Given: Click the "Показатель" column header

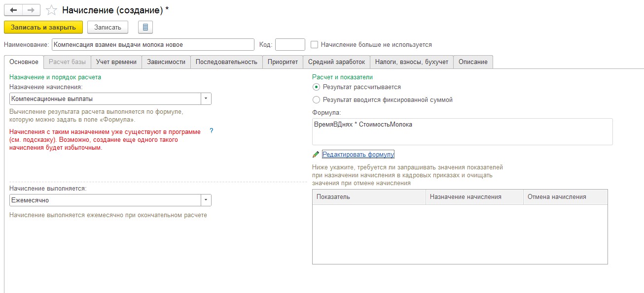Looking at the screenshot, I should pyautogui.click(x=369, y=197).
